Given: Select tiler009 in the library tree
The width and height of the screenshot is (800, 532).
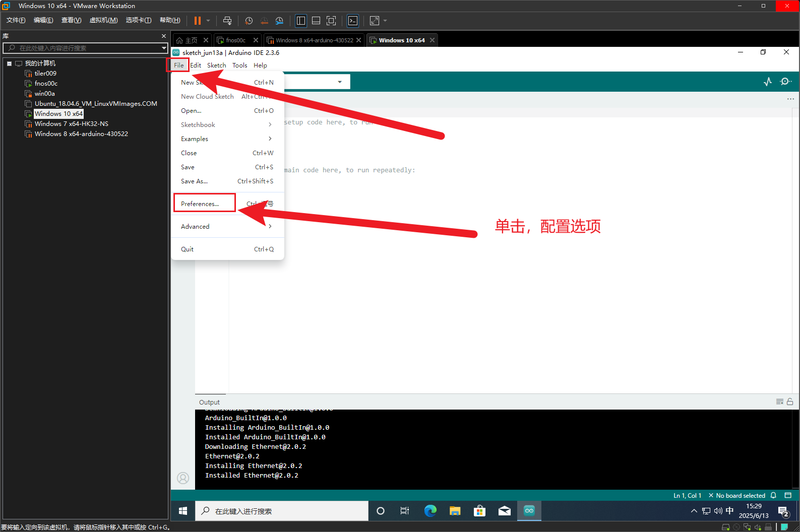Looking at the screenshot, I should [x=45, y=74].
